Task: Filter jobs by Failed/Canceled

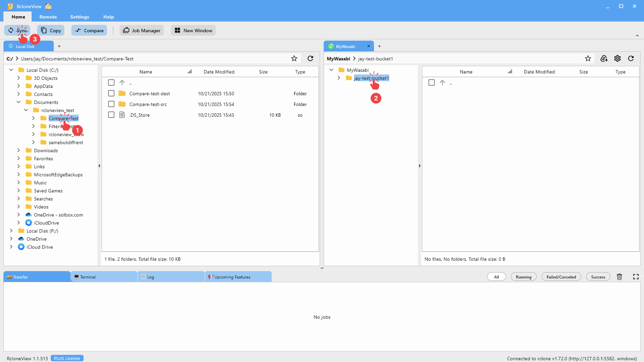Action: pos(561,277)
